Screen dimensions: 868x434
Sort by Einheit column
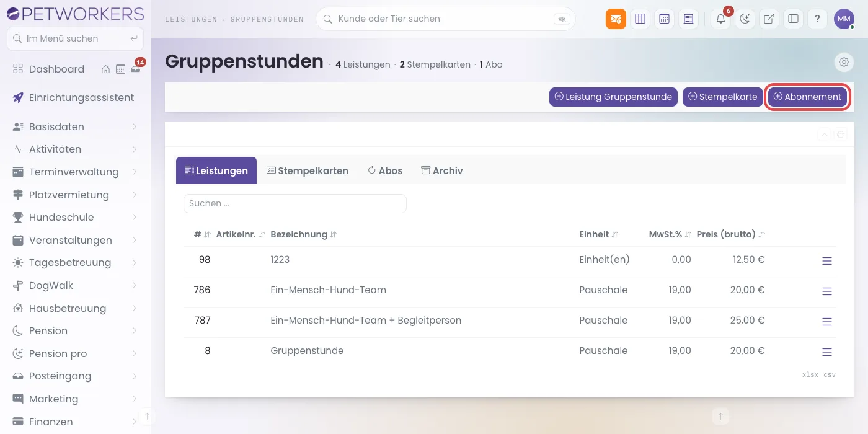coord(599,234)
